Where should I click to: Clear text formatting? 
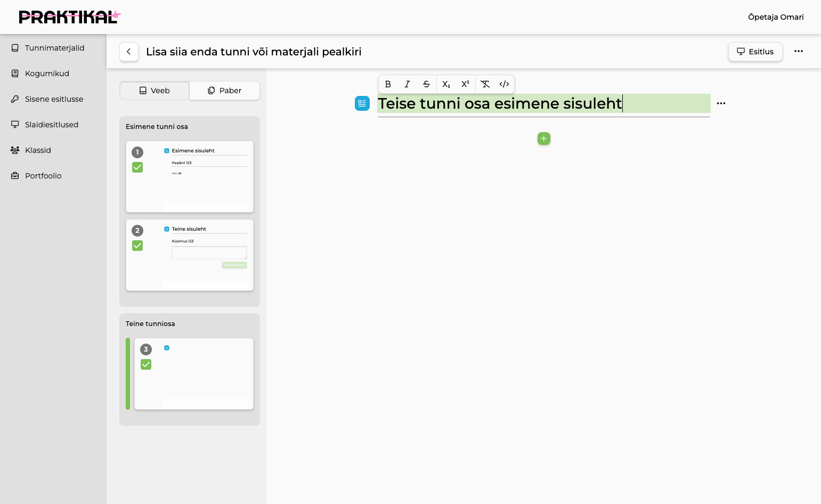coord(485,84)
